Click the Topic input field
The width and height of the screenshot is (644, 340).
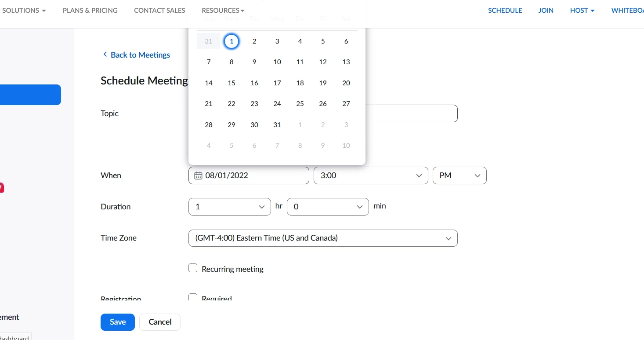coord(411,113)
